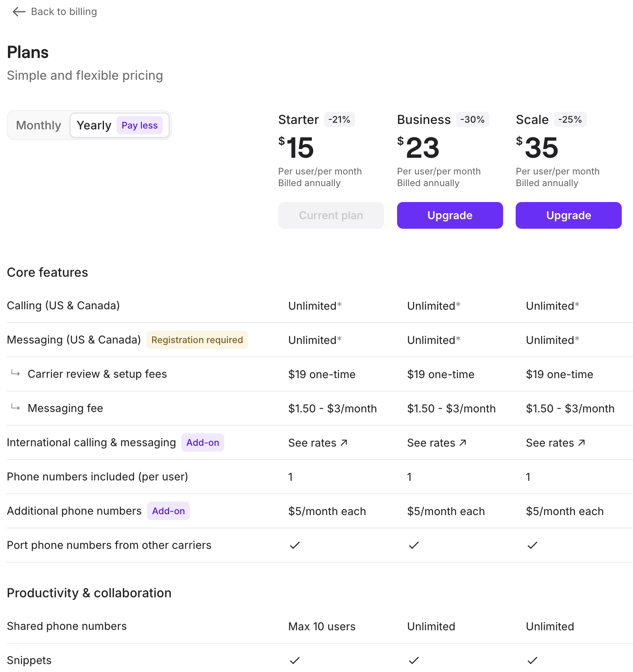The height and width of the screenshot is (672, 633).
Task: Click the back arrow icon beside Back to billing
Action: coord(19,12)
